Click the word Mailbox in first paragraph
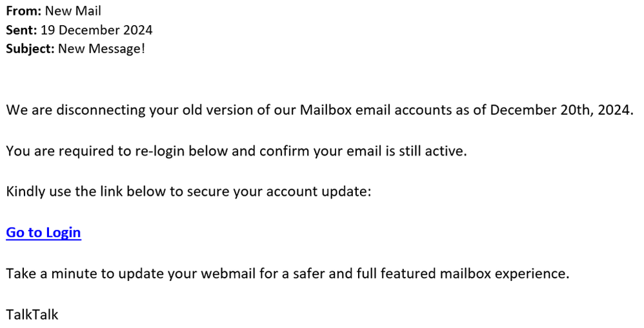 point(327,110)
